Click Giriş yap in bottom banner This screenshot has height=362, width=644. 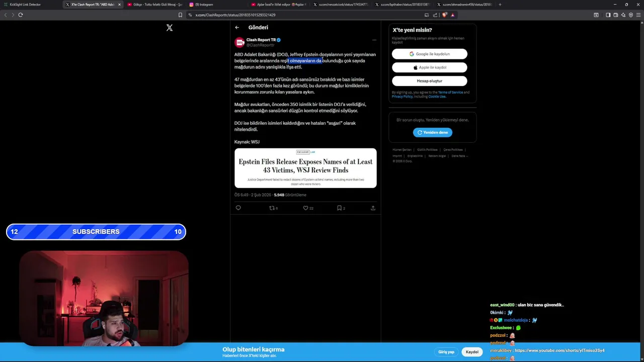coord(446,352)
